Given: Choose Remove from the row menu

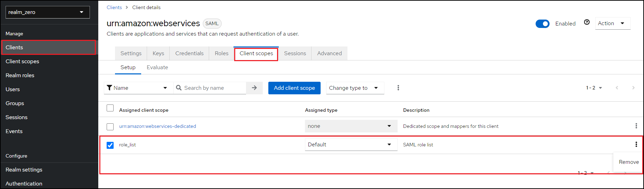Looking at the screenshot, I should pos(629,162).
